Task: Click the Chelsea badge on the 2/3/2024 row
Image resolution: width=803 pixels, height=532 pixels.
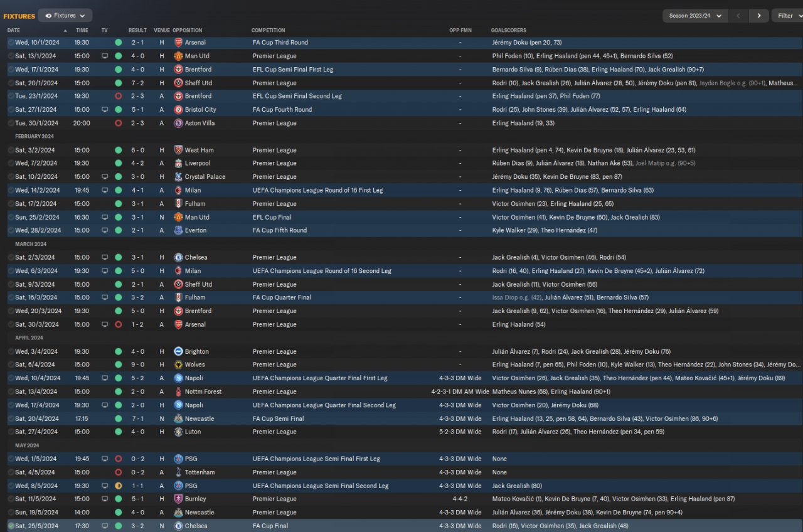Action: click(x=178, y=257)
